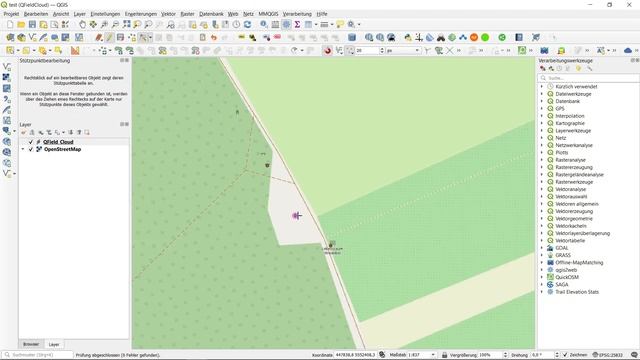Image resolution: width=640 pixels, height=360 pixels.
Task: Click the locator search bar at bottom left
Action: click(38, 355)
